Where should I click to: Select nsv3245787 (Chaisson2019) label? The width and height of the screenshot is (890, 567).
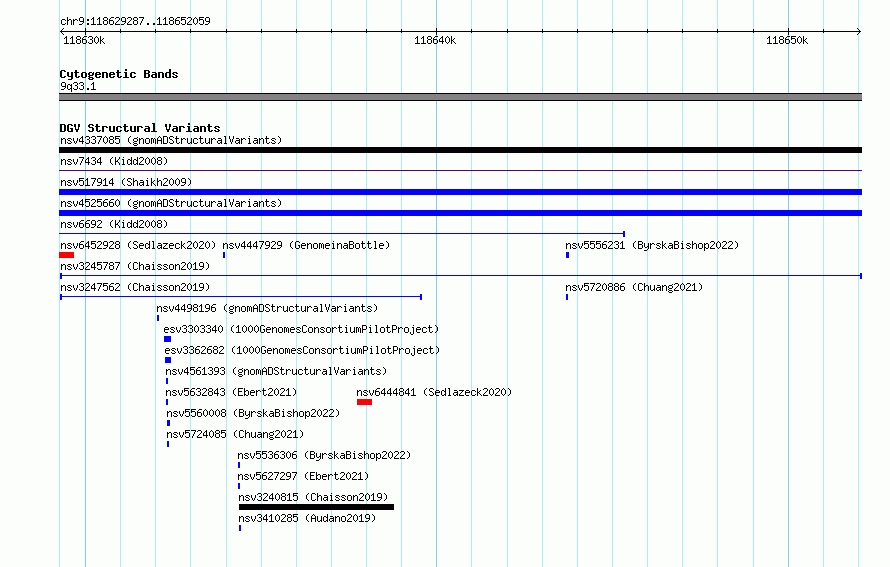tap(135, 266)
